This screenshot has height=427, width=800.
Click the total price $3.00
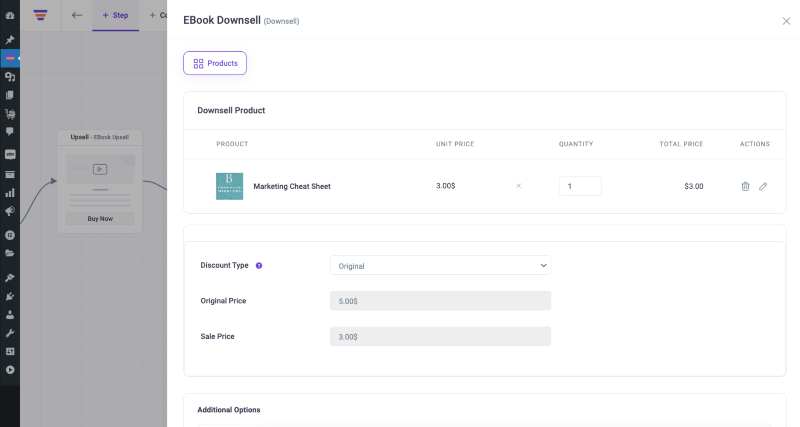coord(694,186)
